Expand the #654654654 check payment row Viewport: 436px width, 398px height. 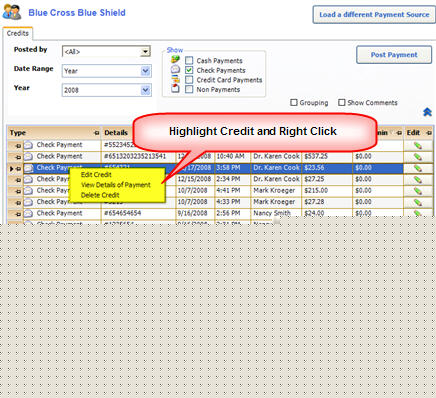18,214
